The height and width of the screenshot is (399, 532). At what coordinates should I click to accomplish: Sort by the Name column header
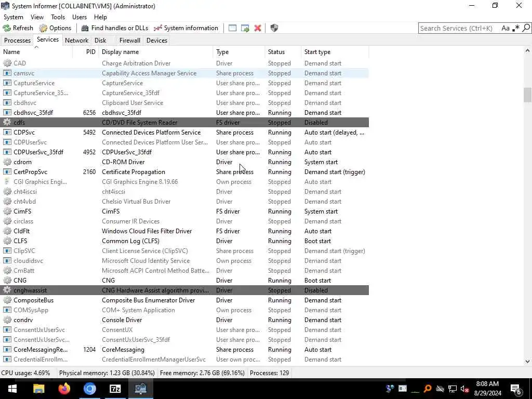tap(36, 52)
